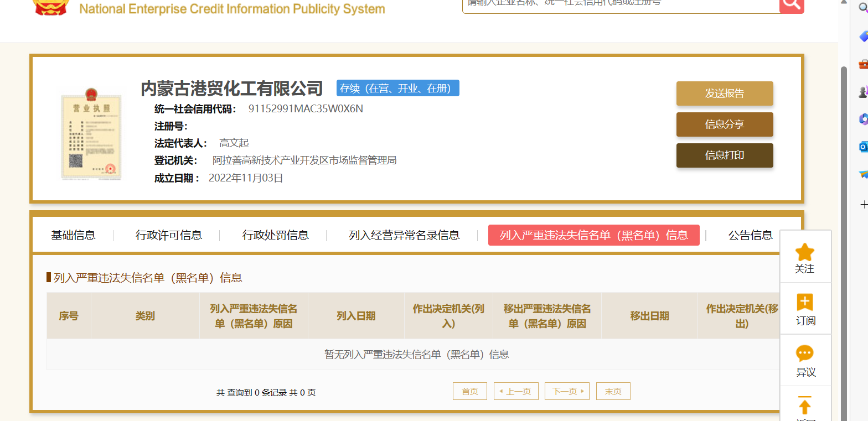Switch to the 行政许可信息 tab
Image resolution: width=868 pixels, height=421 pixels.
point(169,235)
